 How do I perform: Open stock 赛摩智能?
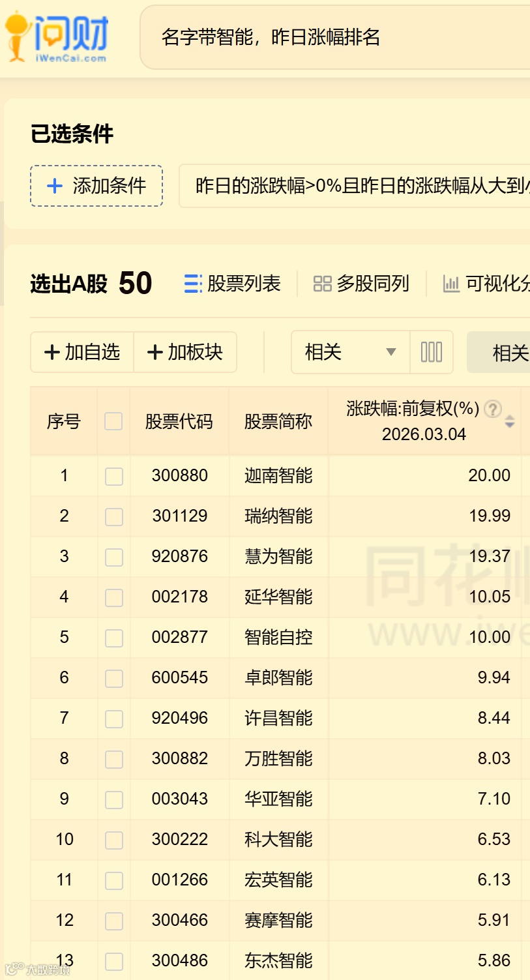(278, 920)
